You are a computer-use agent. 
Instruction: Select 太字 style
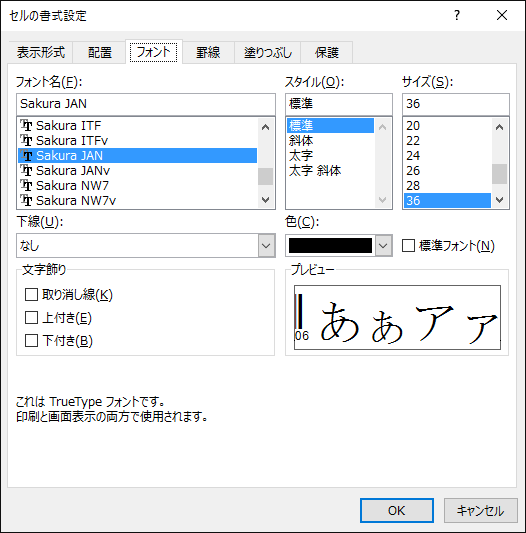coord(330,155)
